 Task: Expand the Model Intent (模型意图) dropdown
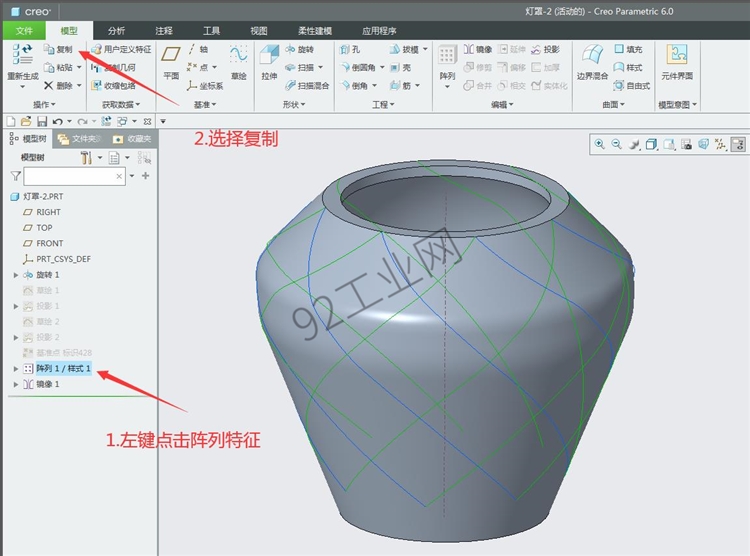tap(677, 104)
